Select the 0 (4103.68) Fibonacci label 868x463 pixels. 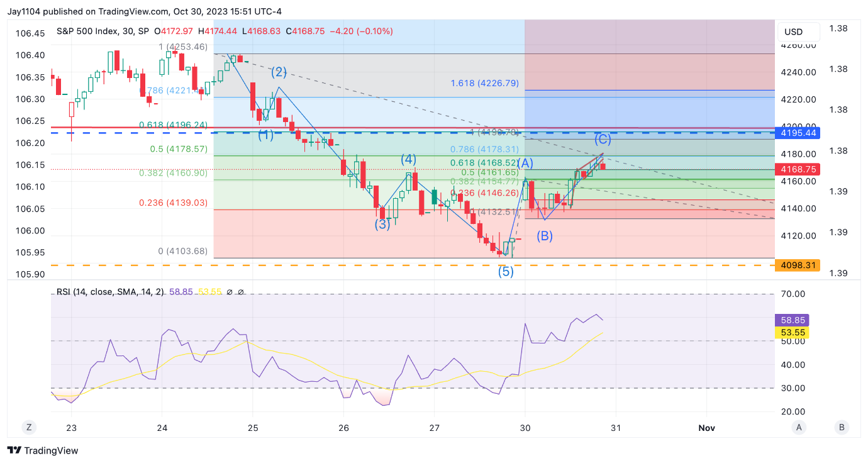(183, 251)
